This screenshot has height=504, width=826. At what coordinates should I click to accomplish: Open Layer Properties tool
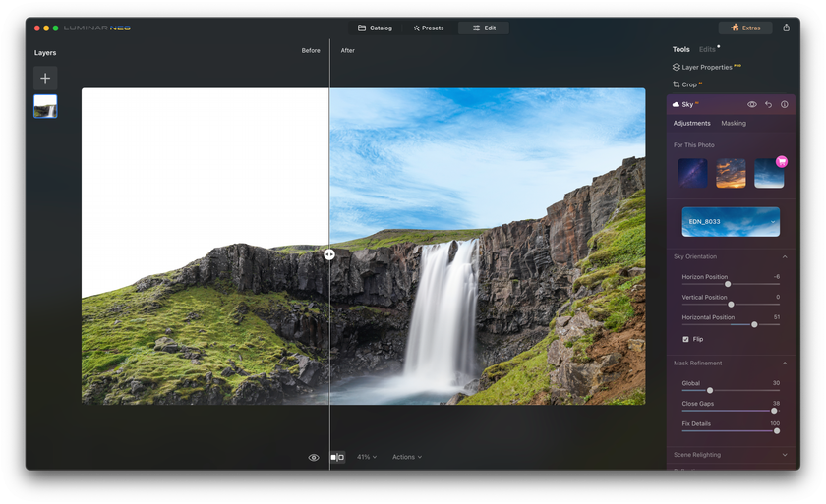706,68
